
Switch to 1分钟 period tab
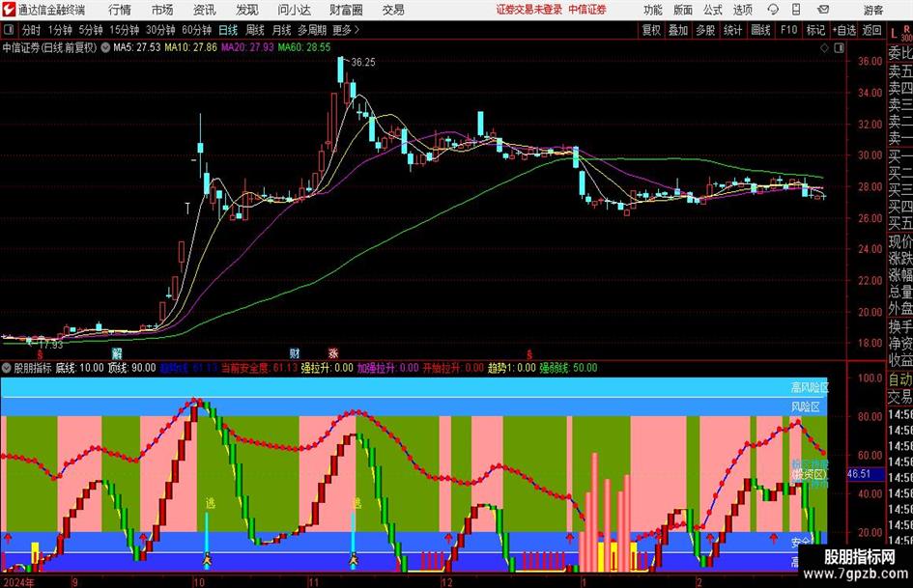pyautogui.click(x=59, y=30)
